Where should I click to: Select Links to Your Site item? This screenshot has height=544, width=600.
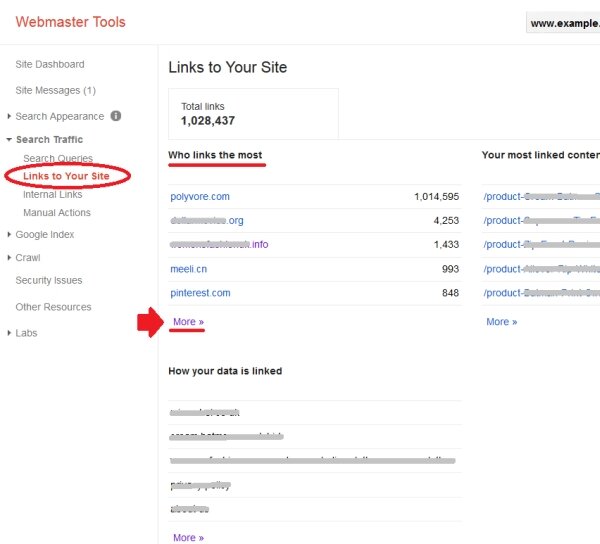click(x=66, y=176)
